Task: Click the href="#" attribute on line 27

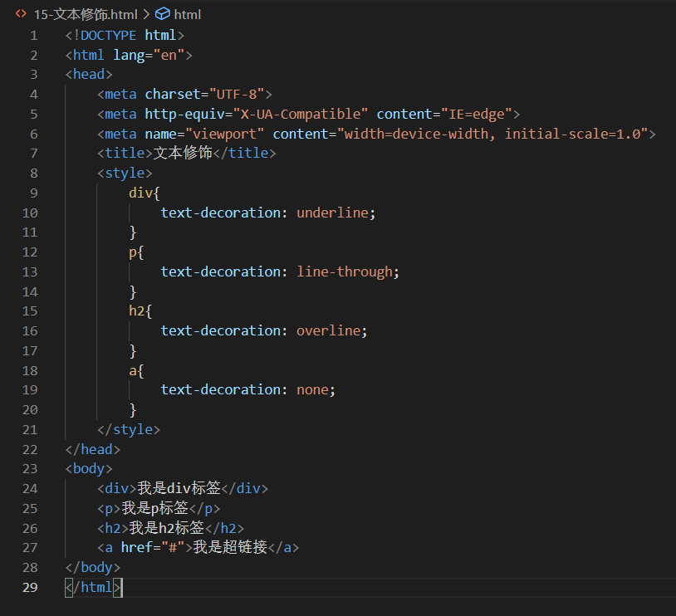Action: (153, 548)
